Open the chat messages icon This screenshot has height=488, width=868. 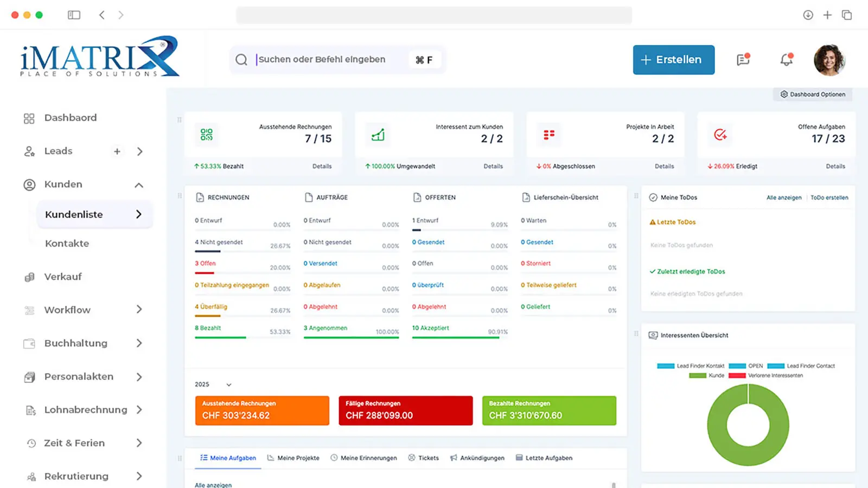[x=743, y=60]
